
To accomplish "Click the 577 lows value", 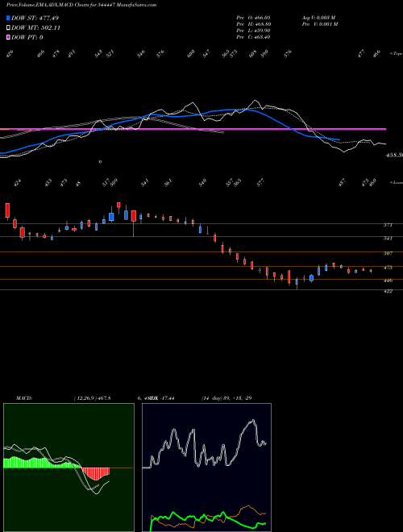I will click(260, 182).
